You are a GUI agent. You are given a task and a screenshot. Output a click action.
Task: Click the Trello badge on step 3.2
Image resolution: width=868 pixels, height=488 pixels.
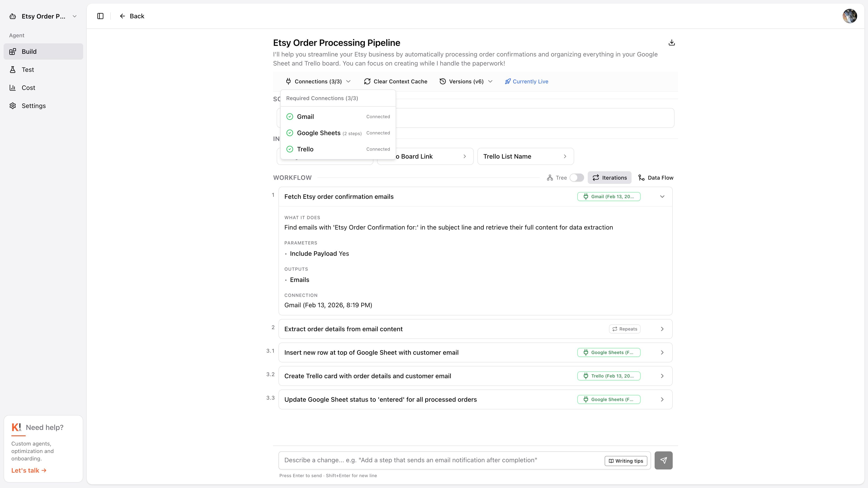click(x=609, y=376)
